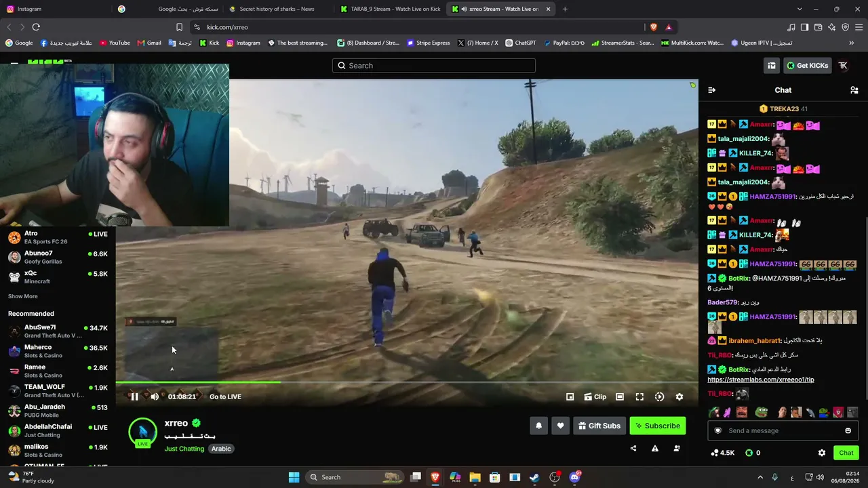Toggle notifications bell for xrreo
Image resolution: width=868 pixels, height=488 pixels.
[539, 426]
